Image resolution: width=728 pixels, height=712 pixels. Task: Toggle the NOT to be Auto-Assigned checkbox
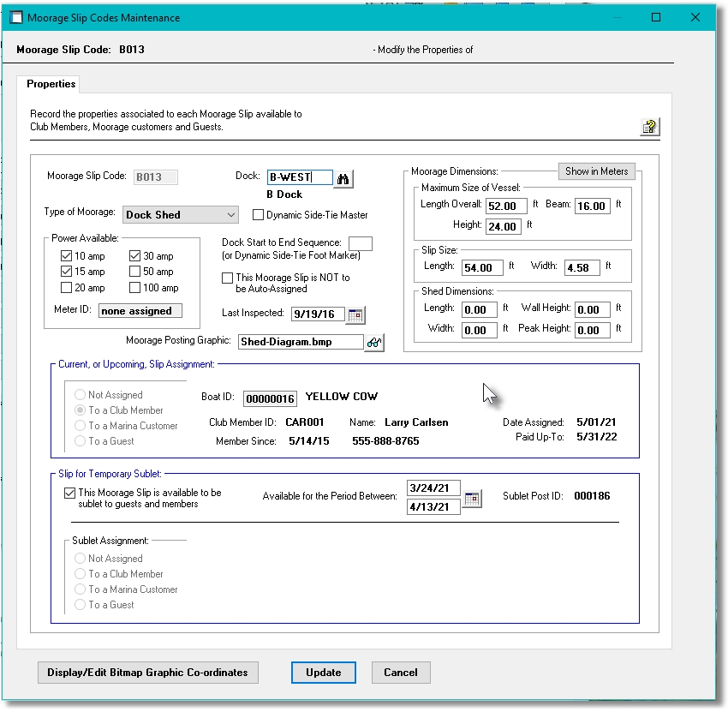tap(227, 278)
